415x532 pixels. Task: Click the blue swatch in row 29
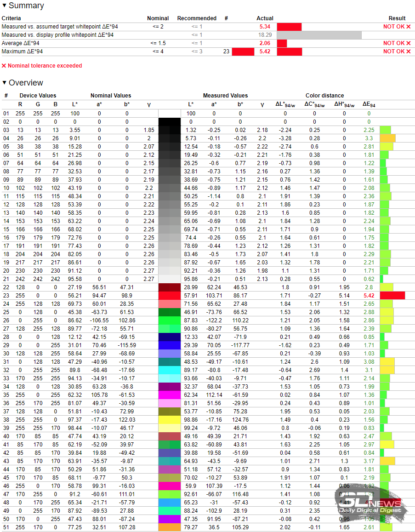[170, 345]
